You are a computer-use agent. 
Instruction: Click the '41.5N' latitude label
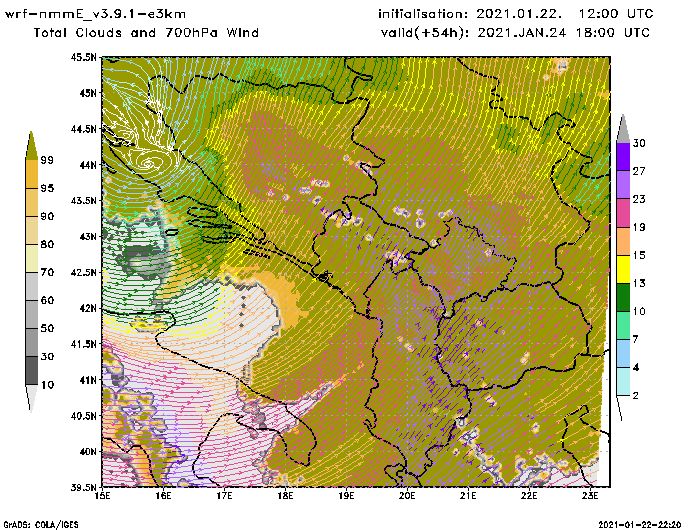tap(83, 344)
